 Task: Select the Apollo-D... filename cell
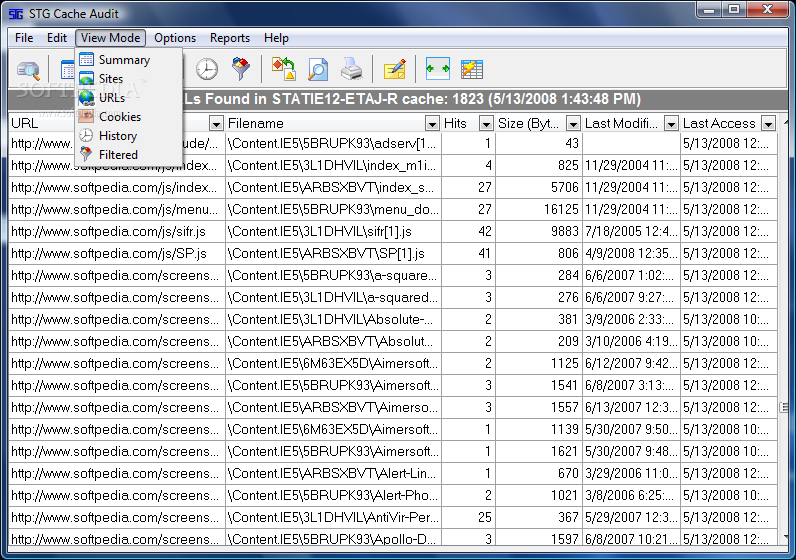[x=333, y=538]
